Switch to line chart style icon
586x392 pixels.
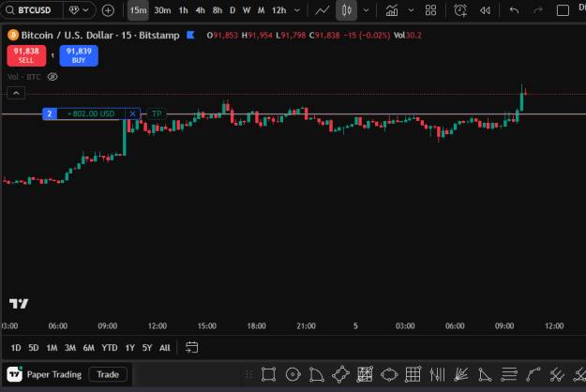pyautogui.click(x=323, y=10)
